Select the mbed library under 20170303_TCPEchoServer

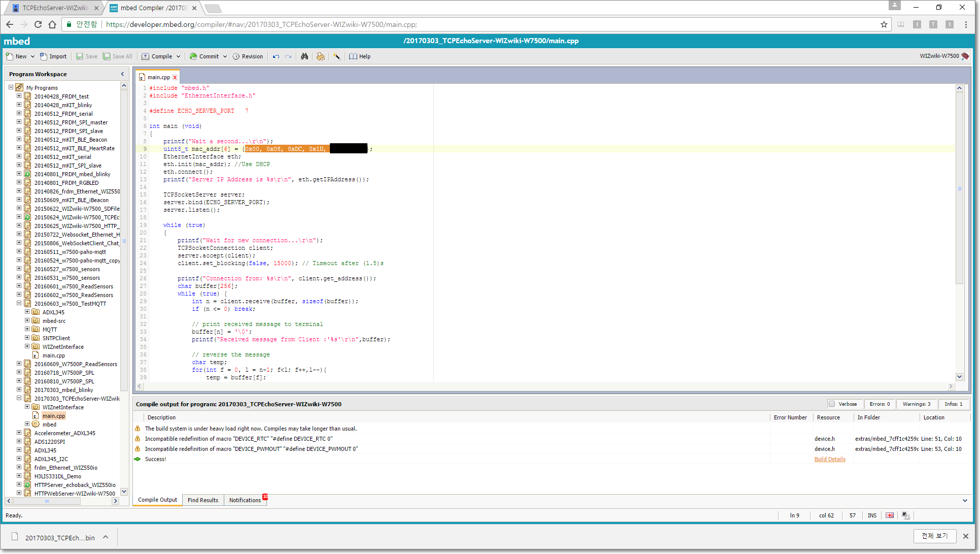coord(49,425)
